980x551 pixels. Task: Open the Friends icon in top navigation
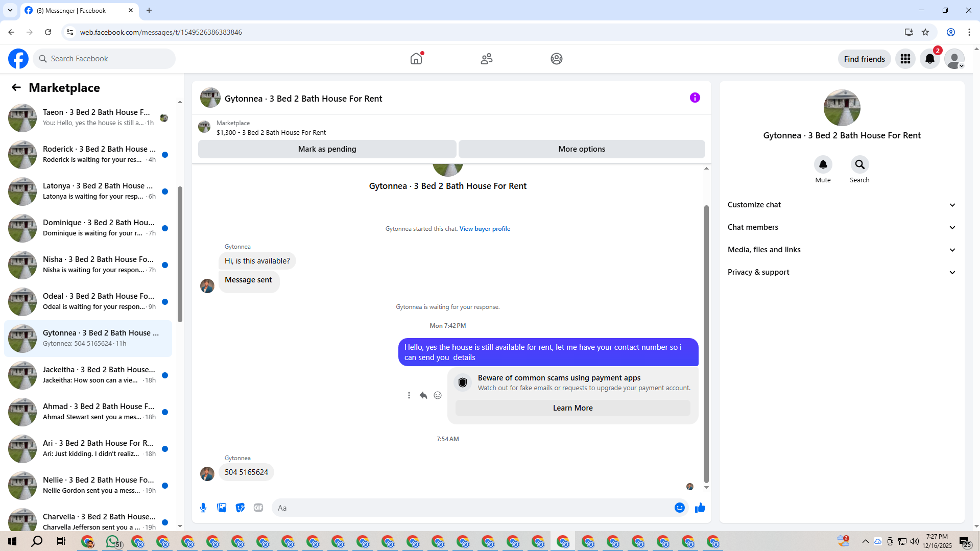[x=487, y=59]
